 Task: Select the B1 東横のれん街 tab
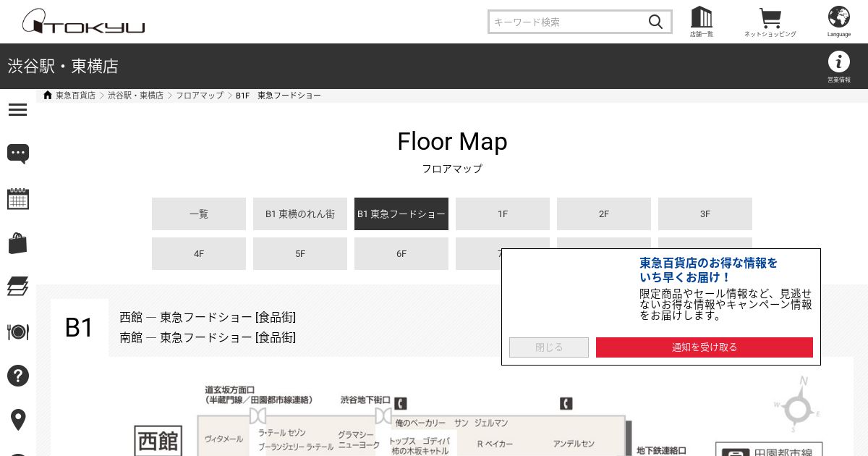click(300, 214)
